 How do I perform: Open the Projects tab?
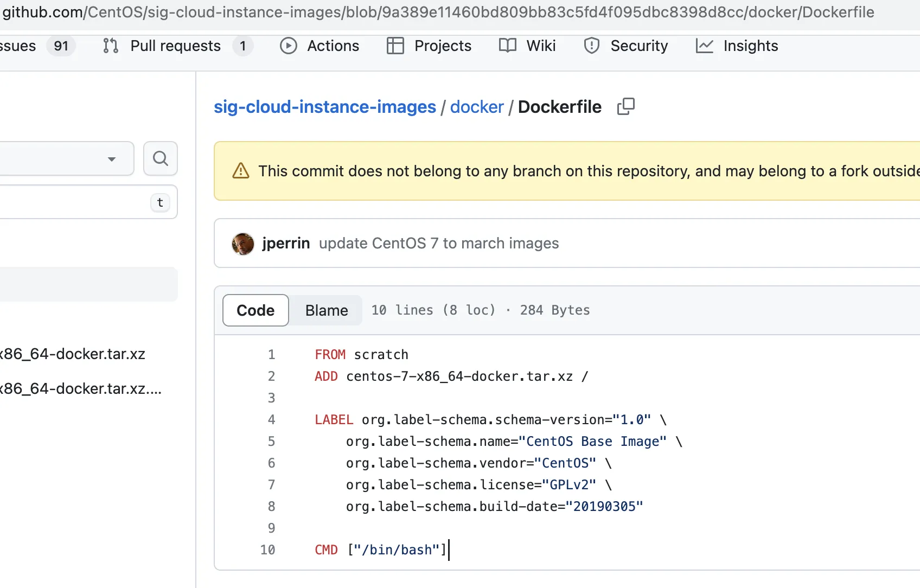pyautogui.click(x=429, y=46)
